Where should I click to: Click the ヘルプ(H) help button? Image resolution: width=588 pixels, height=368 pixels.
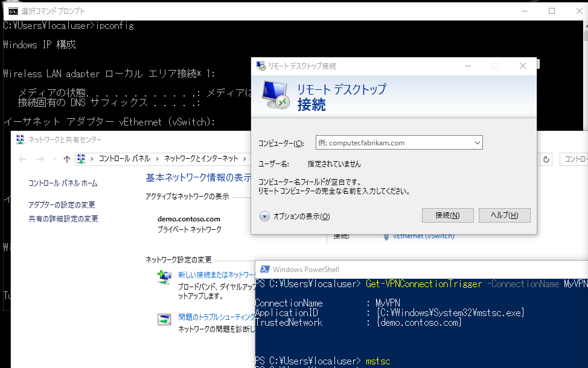tap(504, 215)
